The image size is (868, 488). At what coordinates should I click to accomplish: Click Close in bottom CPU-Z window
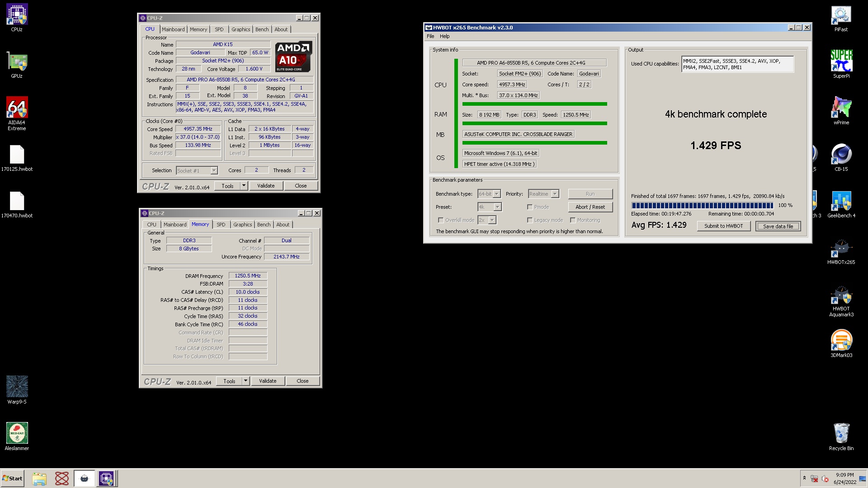[302, 381]
